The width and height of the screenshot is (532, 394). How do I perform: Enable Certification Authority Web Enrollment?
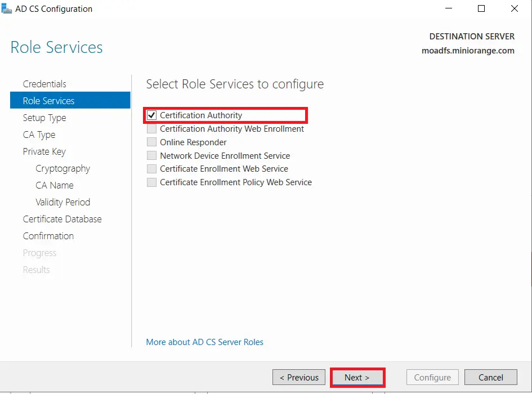(x=151, y=129)
